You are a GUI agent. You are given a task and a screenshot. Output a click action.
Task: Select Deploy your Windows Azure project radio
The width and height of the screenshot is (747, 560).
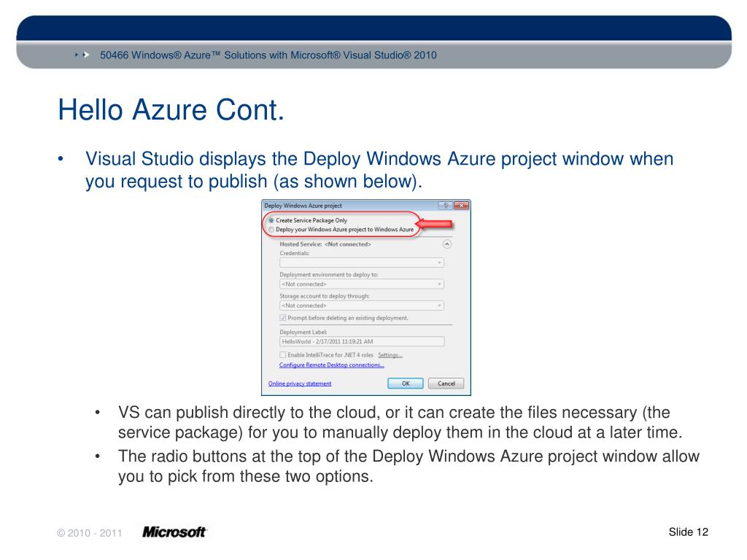click(271, 230)
